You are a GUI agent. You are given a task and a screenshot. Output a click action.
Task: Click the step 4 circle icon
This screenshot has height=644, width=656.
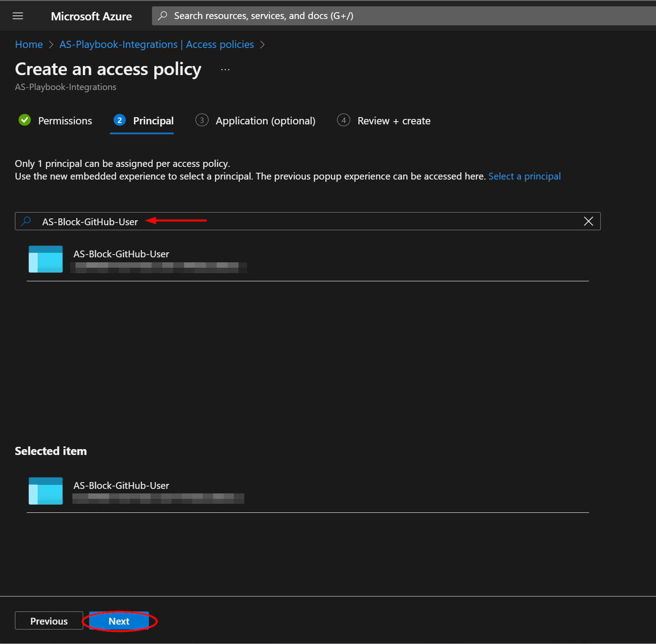click(343, 120)
